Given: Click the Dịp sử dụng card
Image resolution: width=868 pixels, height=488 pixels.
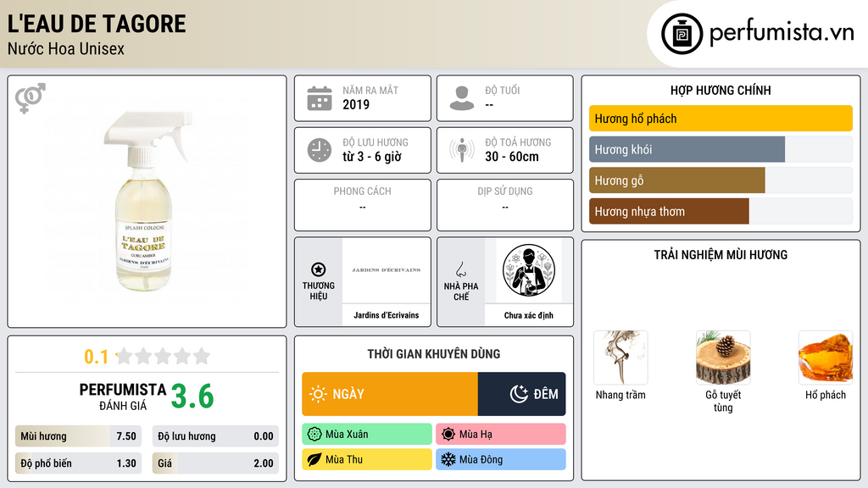Looking at the screenshot, I should coord(505,205).
